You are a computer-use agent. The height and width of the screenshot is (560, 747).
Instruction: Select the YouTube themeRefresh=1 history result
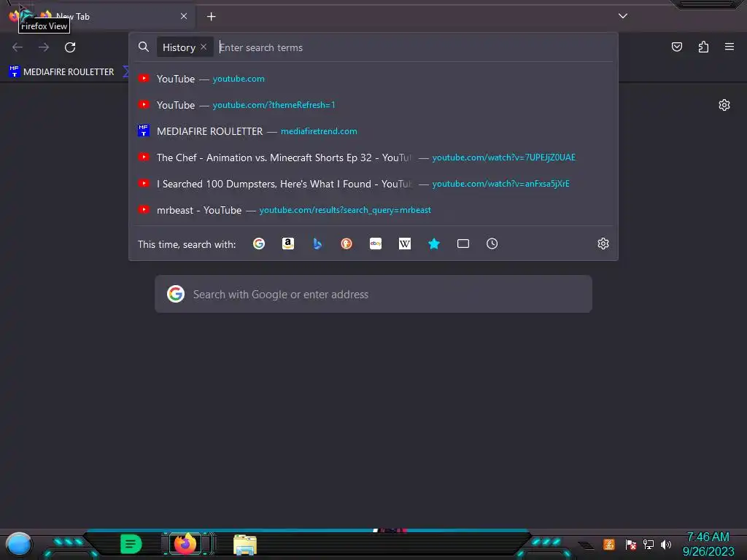(x=373, y=105)
